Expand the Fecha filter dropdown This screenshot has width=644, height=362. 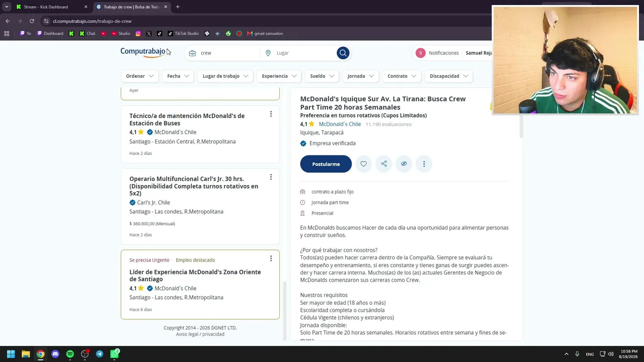(178, 76)
